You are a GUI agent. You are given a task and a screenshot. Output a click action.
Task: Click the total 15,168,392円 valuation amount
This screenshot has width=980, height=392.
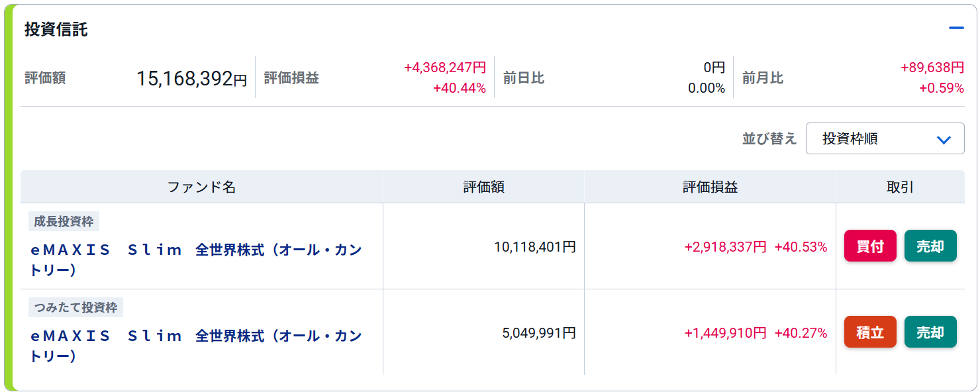coord(191,79)
